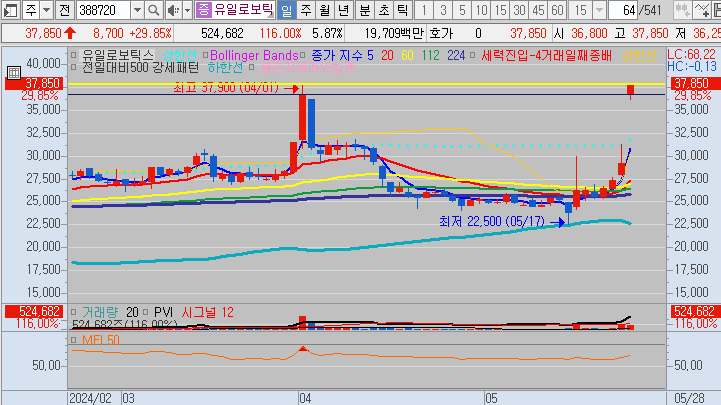This screenshot has width=721, height=405.
Task: Click the purple 증 badge icon
Action: [204, 10]
